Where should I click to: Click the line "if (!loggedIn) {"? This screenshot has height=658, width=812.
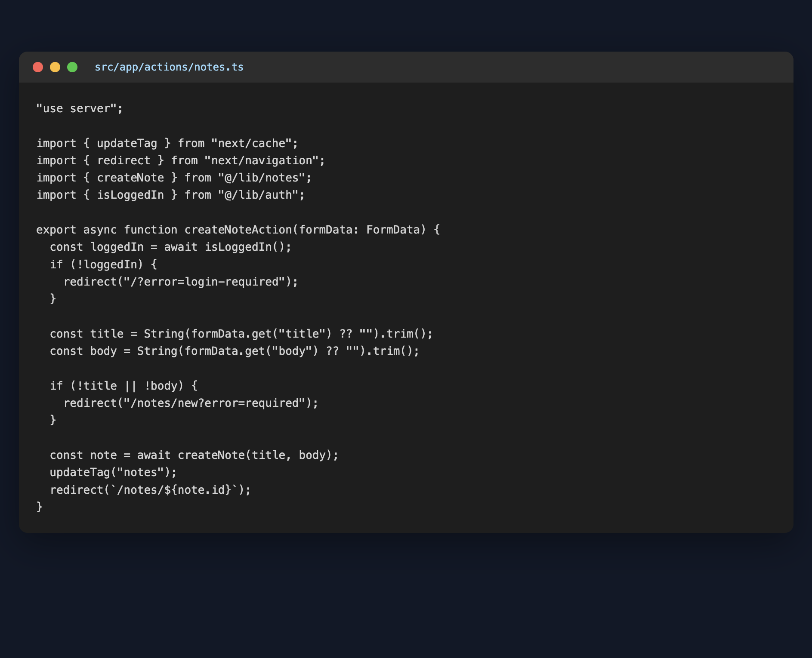[103, 264]
